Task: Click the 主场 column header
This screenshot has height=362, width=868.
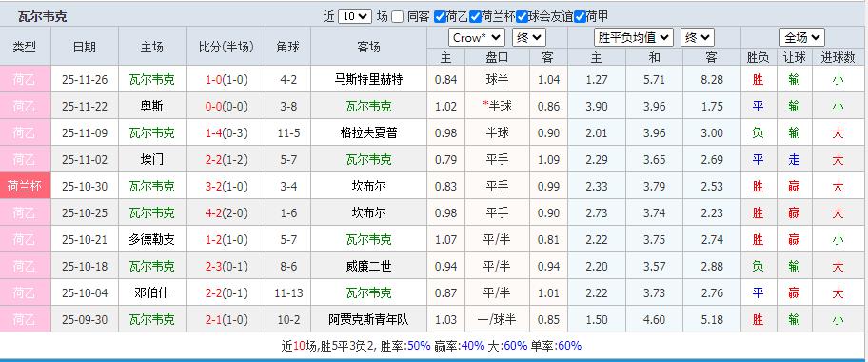Action: 151,47
